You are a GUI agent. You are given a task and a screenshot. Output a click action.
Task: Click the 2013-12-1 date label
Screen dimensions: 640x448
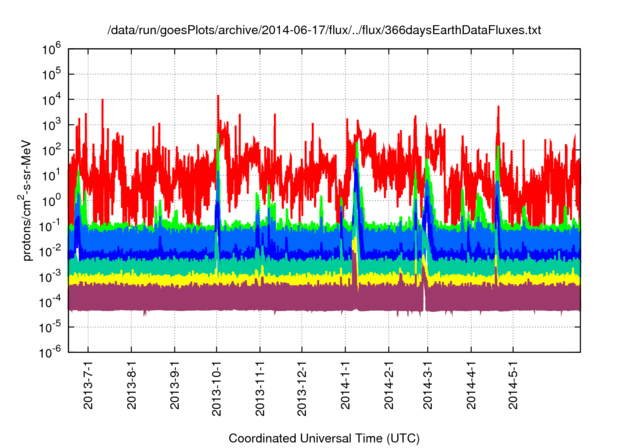click(302, 388)
